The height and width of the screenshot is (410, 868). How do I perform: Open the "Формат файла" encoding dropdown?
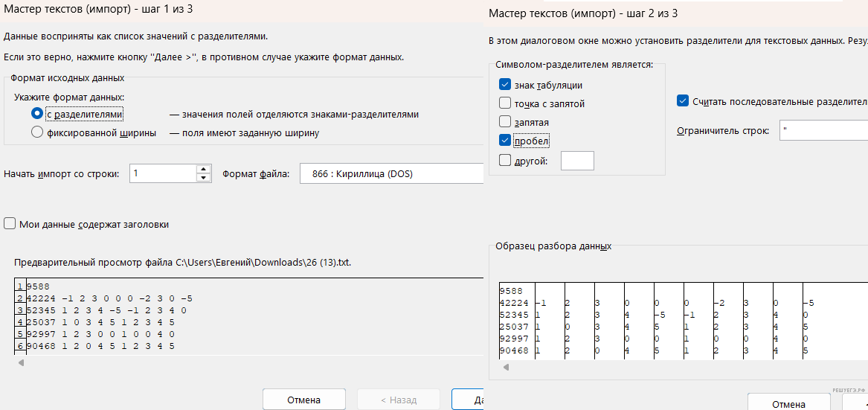pos(392,174)
